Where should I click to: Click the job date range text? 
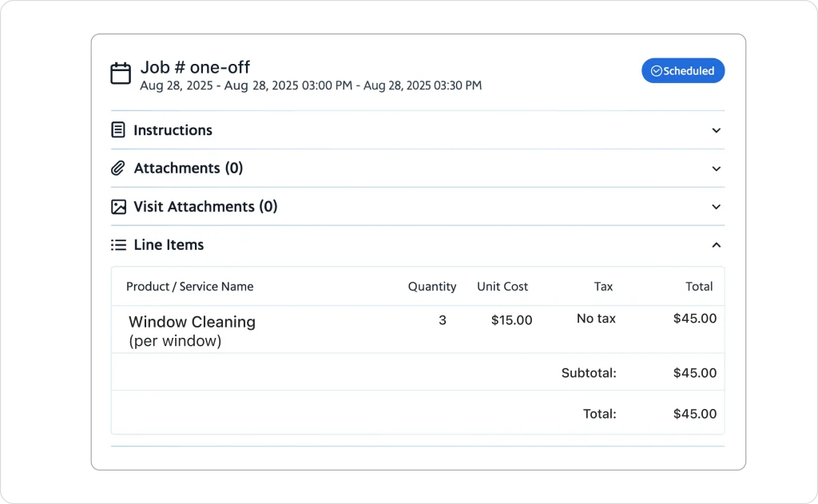click(x=310, y=85)
